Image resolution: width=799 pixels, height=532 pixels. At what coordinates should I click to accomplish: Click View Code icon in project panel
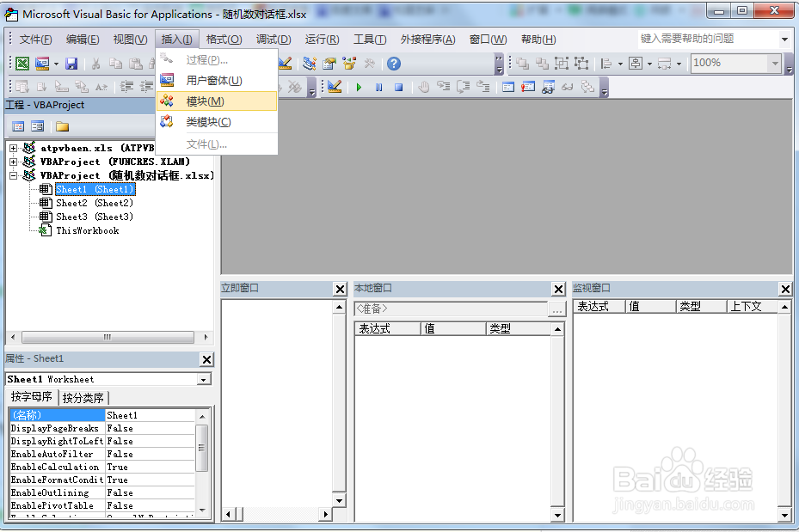click(x=18, y=126)
